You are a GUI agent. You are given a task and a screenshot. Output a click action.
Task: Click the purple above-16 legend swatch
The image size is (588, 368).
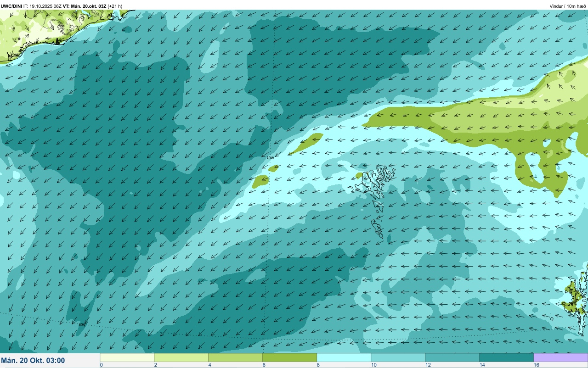pos(561,357)
